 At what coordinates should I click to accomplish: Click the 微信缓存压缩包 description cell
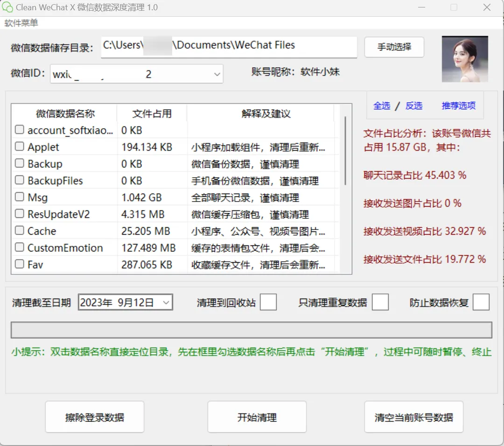[x=250, y=214]
